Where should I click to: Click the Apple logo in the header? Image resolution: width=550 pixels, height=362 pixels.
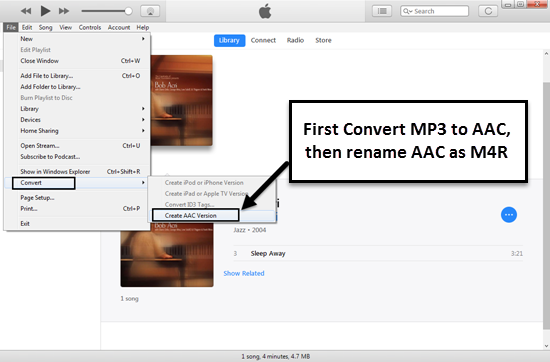point(265,11)
